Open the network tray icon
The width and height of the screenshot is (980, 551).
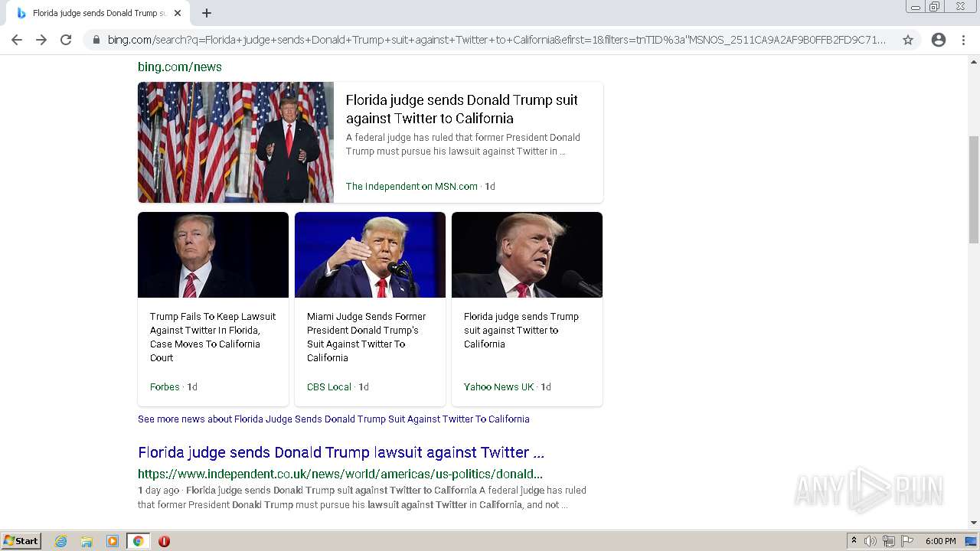pos(889,541)
